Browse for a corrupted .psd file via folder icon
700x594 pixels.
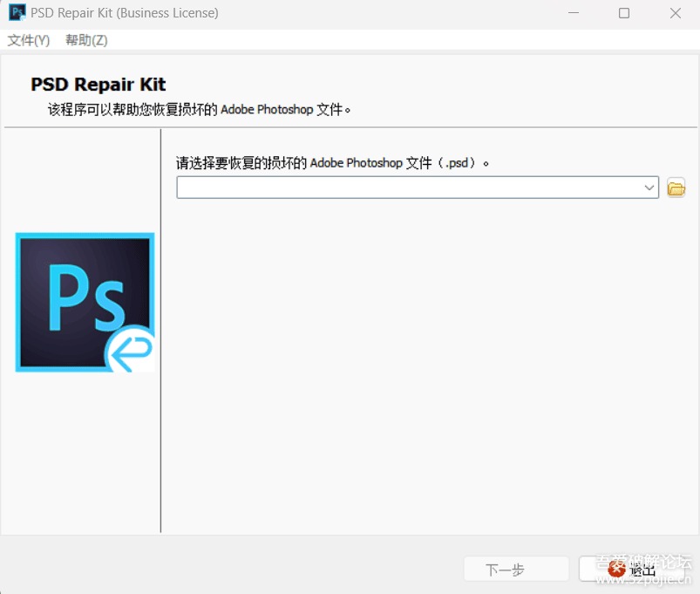(x=676, y=187)
